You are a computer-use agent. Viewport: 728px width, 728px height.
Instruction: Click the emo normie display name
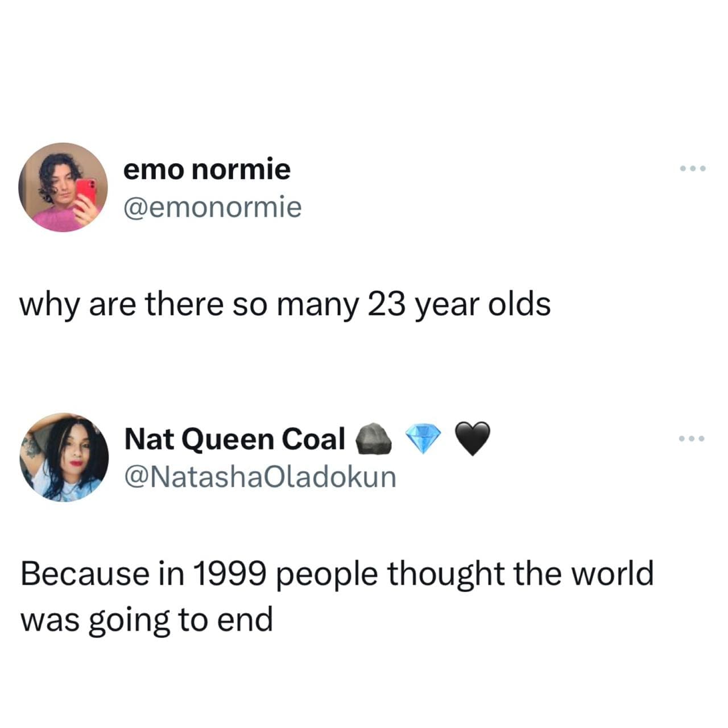pos(207,169)
